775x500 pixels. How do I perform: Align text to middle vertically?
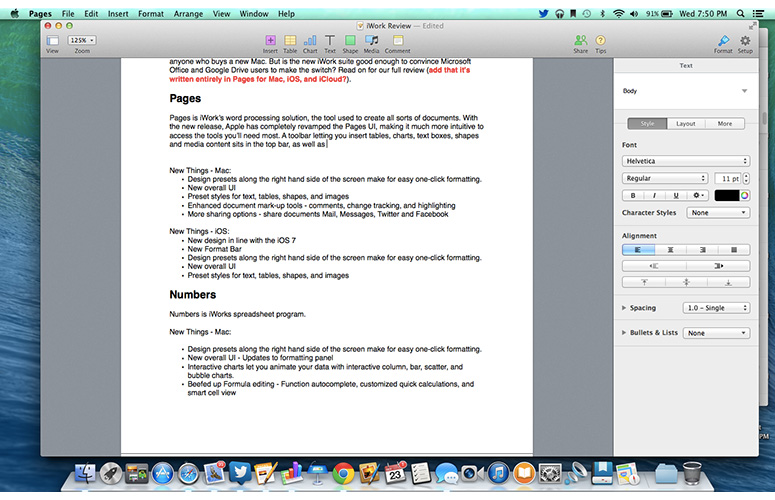click(687, 282)
